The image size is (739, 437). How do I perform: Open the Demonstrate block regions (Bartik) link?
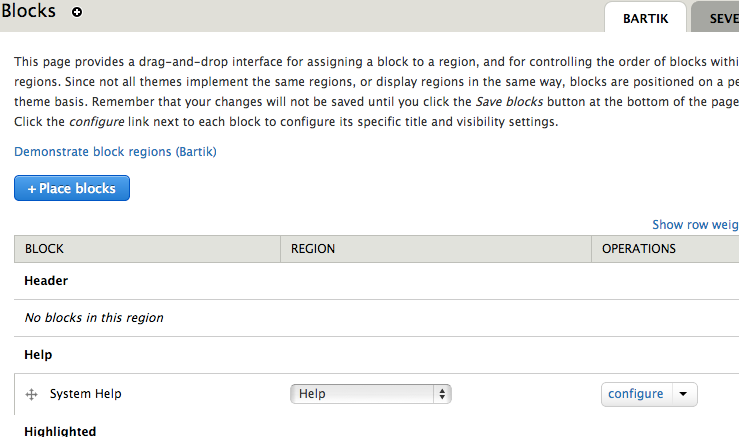pos(115,152)
